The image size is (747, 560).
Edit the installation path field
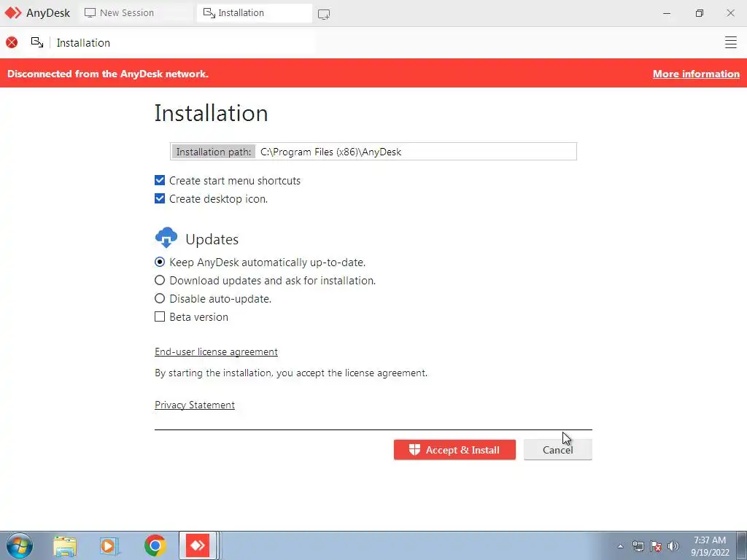coord(417,152)
